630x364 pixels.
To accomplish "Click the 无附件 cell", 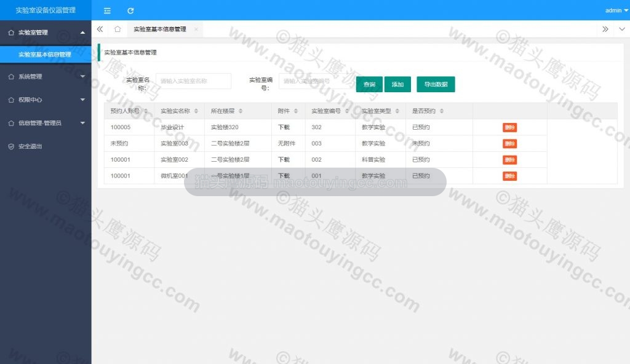I will [287, 143].
